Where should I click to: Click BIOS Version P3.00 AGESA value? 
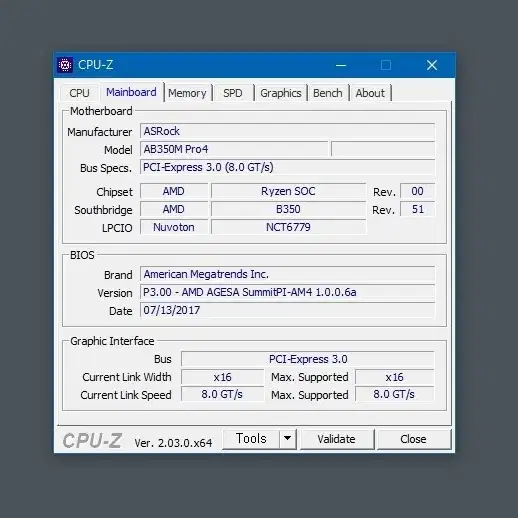[x=288, y=292]
